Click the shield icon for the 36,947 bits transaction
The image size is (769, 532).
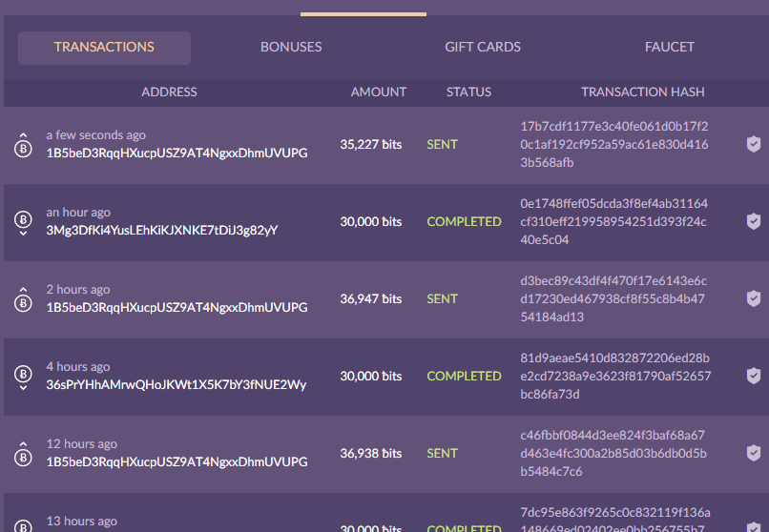[754, 299]
